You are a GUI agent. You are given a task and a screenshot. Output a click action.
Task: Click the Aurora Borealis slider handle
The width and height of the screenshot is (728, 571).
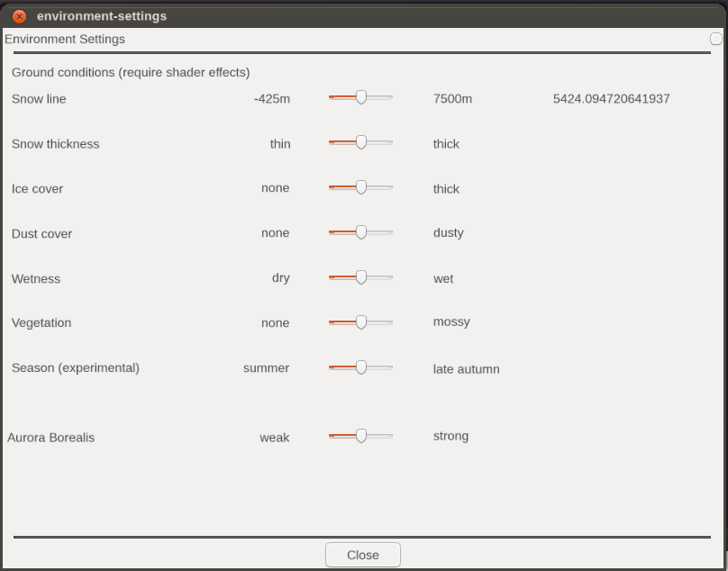(361, 436)
